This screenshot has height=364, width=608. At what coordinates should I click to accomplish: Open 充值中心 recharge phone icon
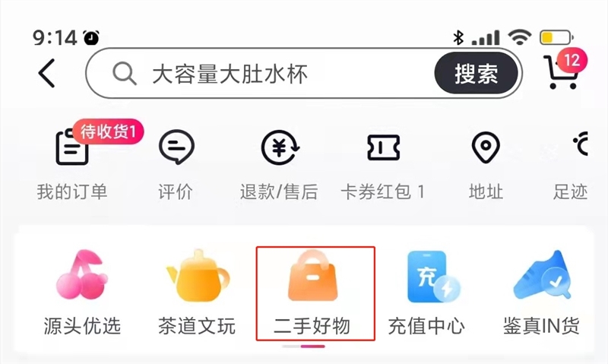click(433, 277)
